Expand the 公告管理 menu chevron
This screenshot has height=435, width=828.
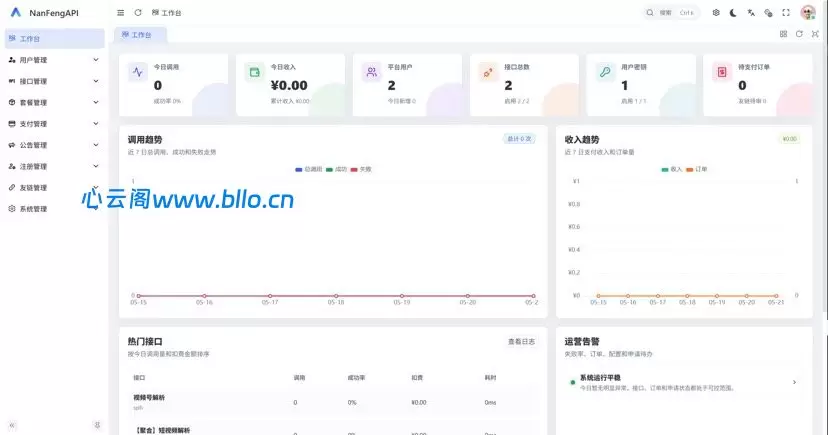[96, 145]
